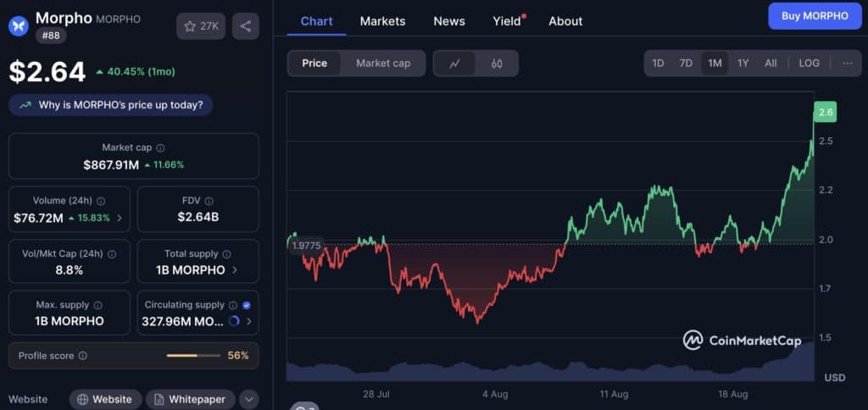Image resolution: width=868 pixels, height=410 pixels.
Task: Open the Website link button
Action: coord(106,400)
